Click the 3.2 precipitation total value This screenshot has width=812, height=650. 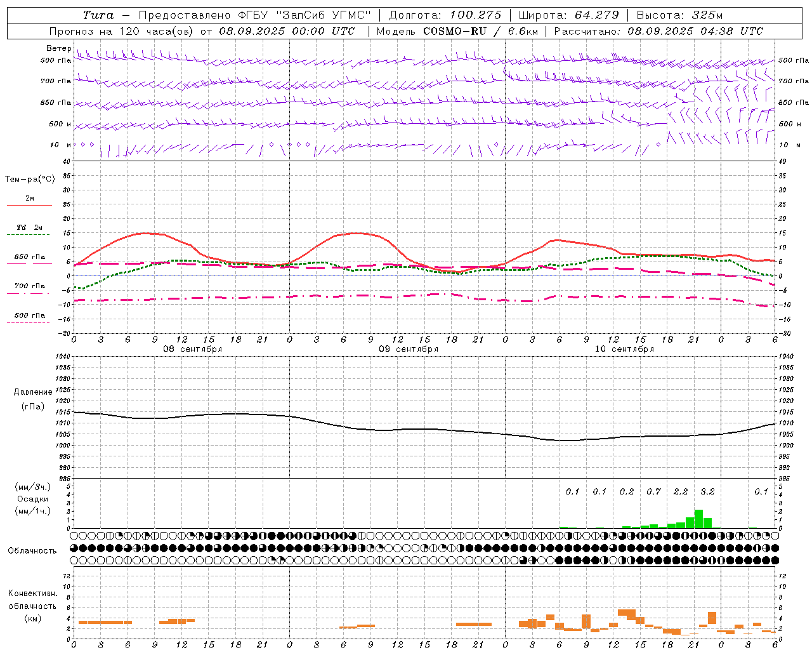(x=707, y=492)
